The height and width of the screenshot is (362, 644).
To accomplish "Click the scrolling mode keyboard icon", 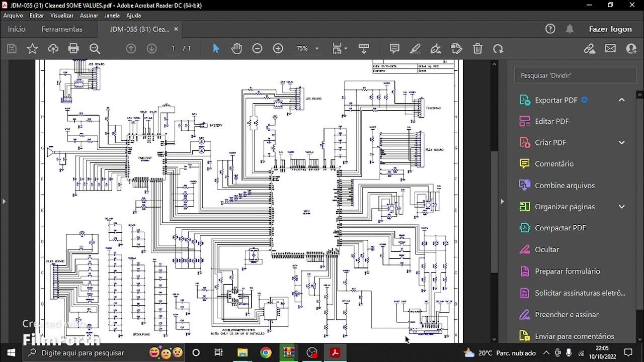I will [364, 49].
